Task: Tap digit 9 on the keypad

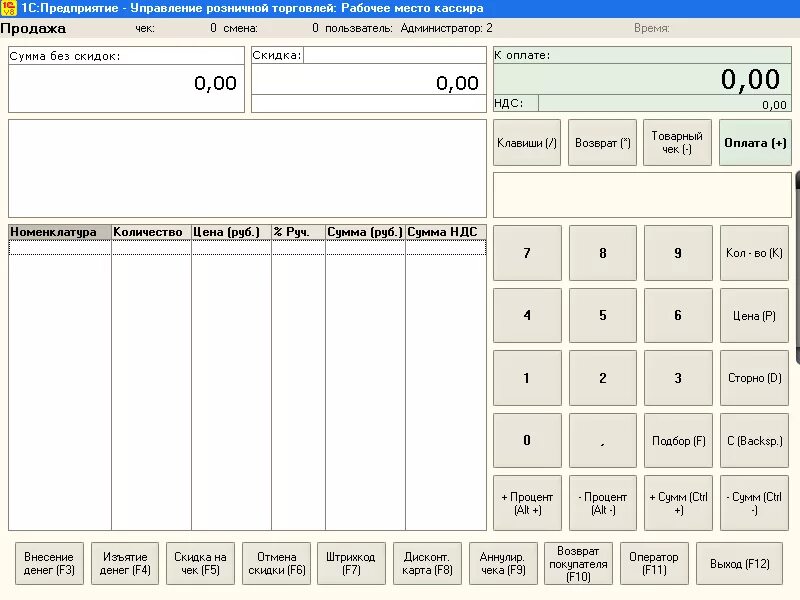Action: coord(678,253)
